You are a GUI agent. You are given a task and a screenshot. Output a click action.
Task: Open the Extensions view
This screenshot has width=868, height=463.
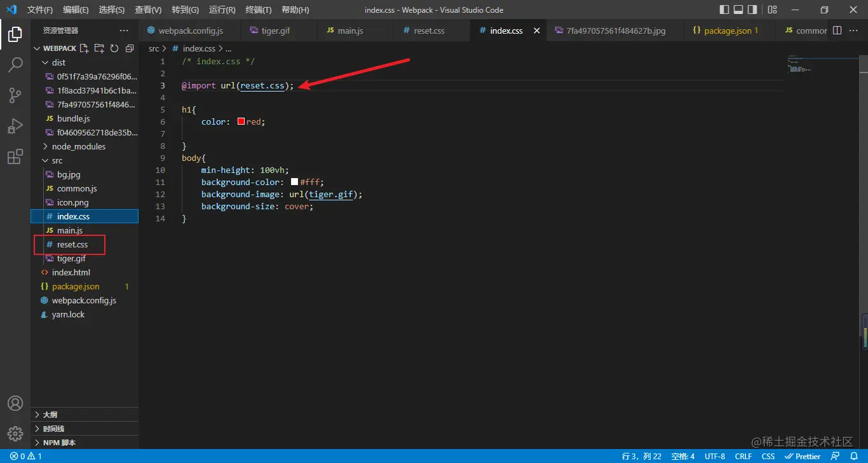point(15,157)
